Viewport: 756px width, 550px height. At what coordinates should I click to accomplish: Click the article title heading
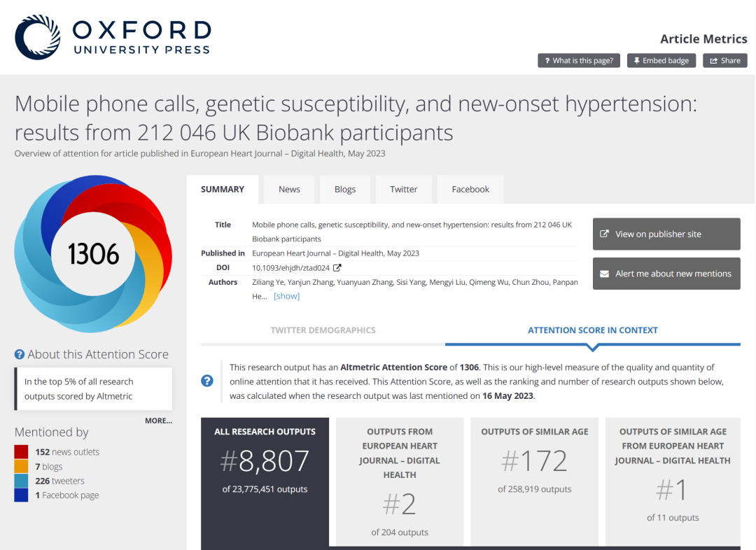coord(356,118)
